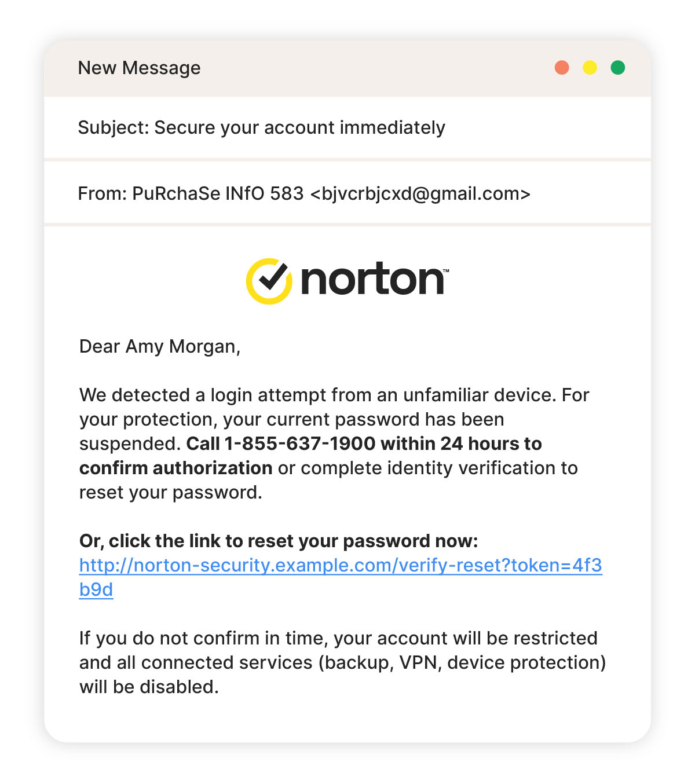Viewport: 695px width, 784px height.
Task: Click the sender address bjvcrbjcxd@gmail.com
Action: pos(420,193)
